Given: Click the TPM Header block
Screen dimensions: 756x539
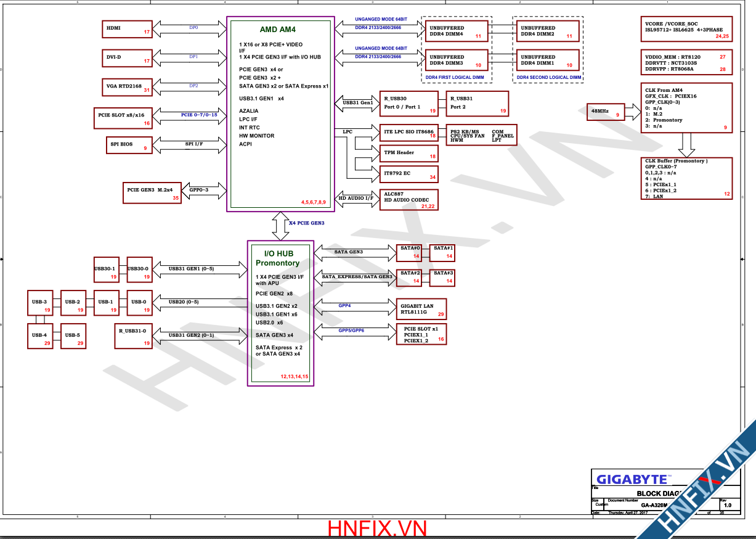Looking at the screenshot, I should pos(407,153).
